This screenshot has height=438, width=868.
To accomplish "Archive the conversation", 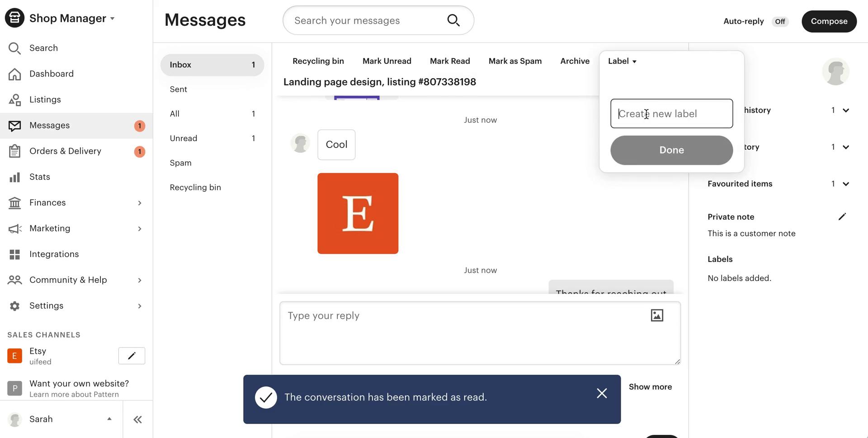I will click(575, 61).
